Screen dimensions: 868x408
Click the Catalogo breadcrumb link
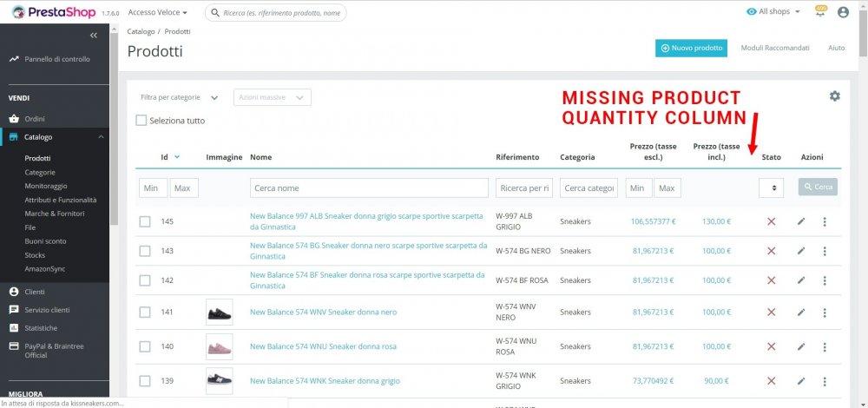(141, 31)
